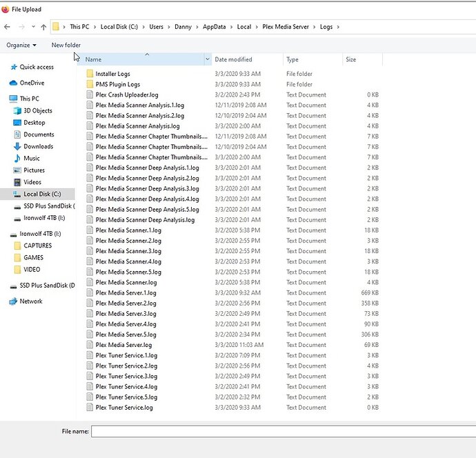Select Quick access star icon

(x=14, y=67)
